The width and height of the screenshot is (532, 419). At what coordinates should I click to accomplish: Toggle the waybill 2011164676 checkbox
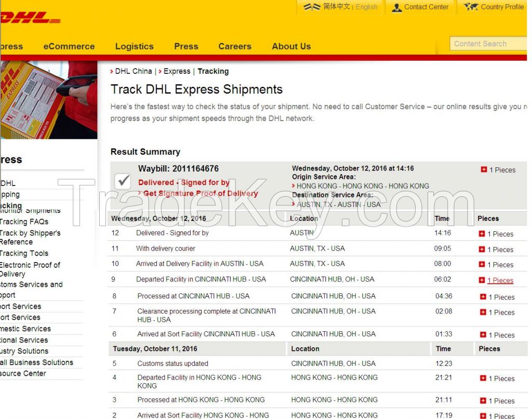pyautogui.click(x=123, y=181)
